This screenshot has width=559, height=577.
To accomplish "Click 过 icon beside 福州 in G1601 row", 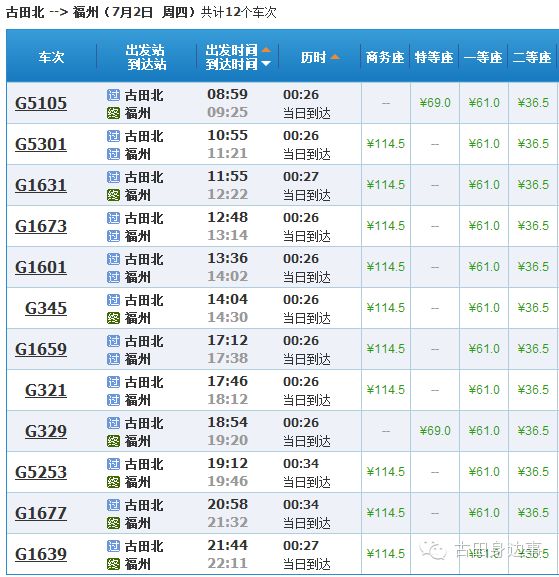I will (113, 277).
